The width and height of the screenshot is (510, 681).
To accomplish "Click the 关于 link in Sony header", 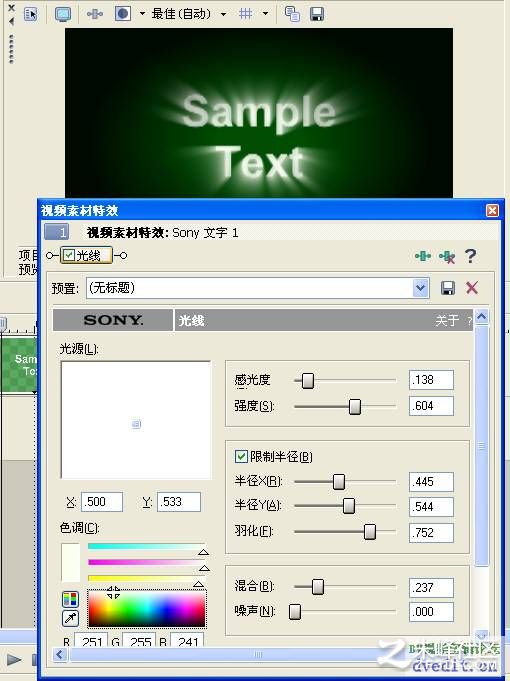I will point(447,321).
